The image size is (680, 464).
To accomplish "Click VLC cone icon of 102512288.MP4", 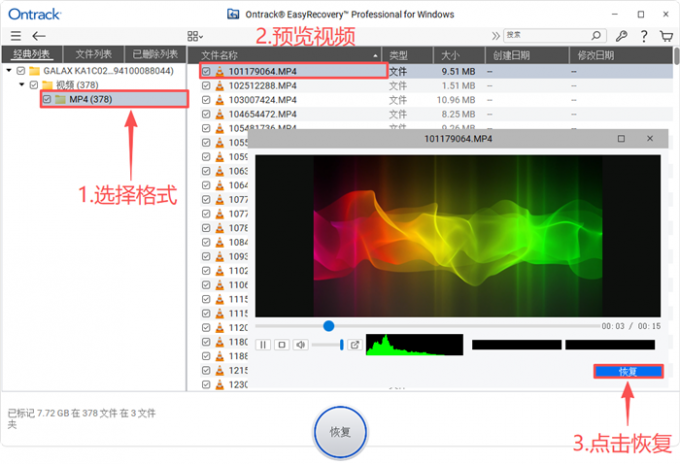I will 220,86.
